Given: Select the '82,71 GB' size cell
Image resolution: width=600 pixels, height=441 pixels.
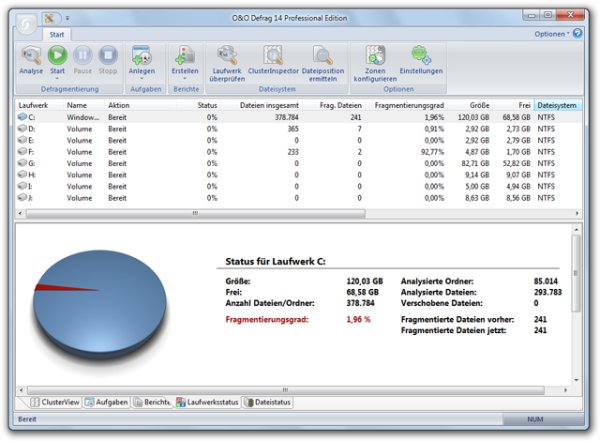Looking at the screenshot, I should tap(475, 163).
